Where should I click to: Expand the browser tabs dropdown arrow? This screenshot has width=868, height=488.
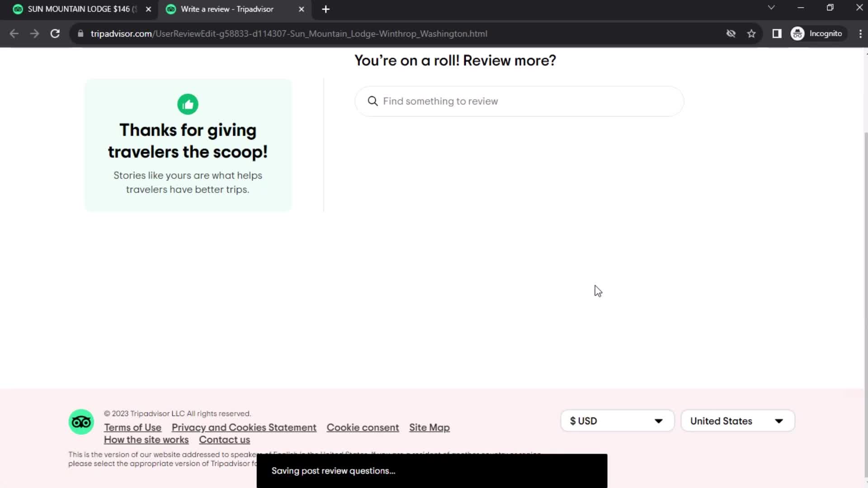[x=771, y=8]
